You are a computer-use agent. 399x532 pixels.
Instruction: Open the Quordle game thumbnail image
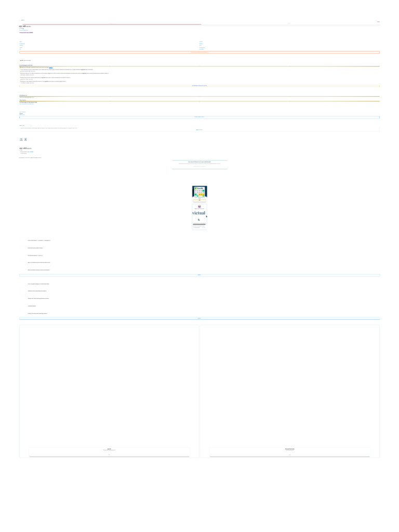pyautogui.click(x=199, y=191)
